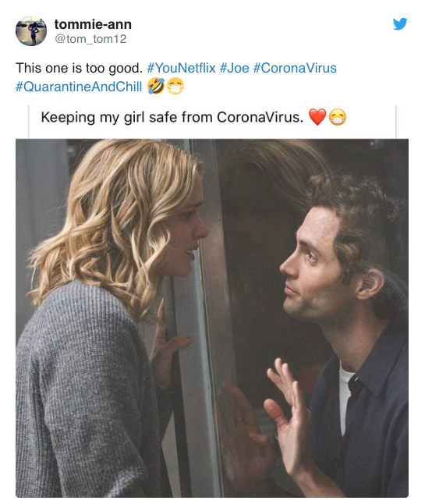Click "This one is too good." text
Image resolution: width=425 pixels, height=504 pixels.
click(x=79, y=68)
